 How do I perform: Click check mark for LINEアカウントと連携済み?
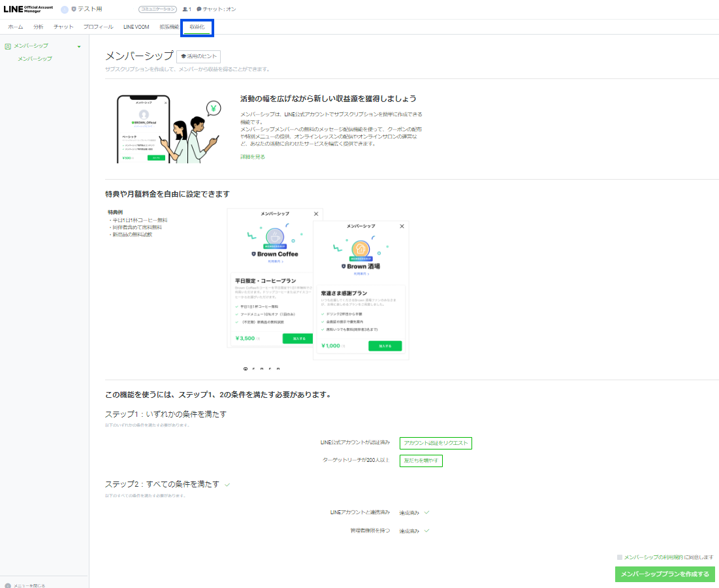[426, 512]
